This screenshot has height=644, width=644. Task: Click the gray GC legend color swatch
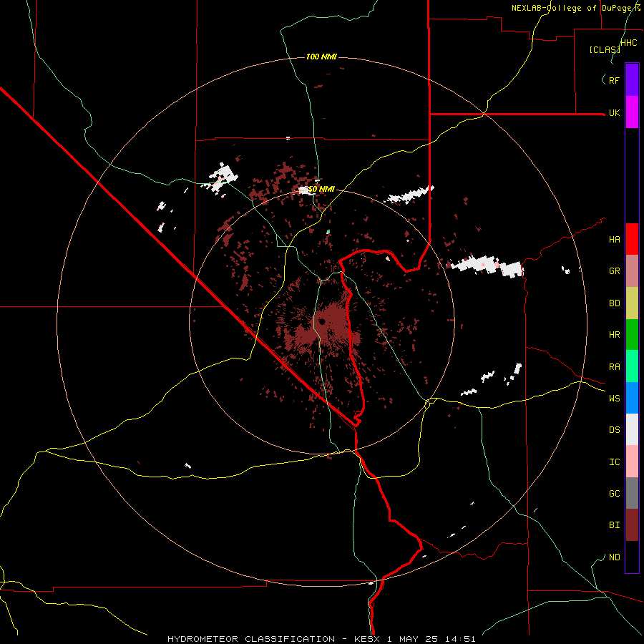[x=632, y=493]
